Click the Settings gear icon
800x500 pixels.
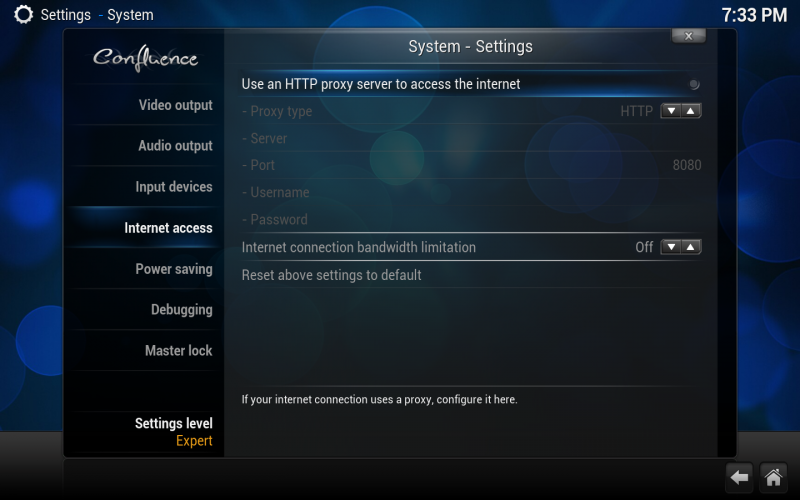pos(23,15)
